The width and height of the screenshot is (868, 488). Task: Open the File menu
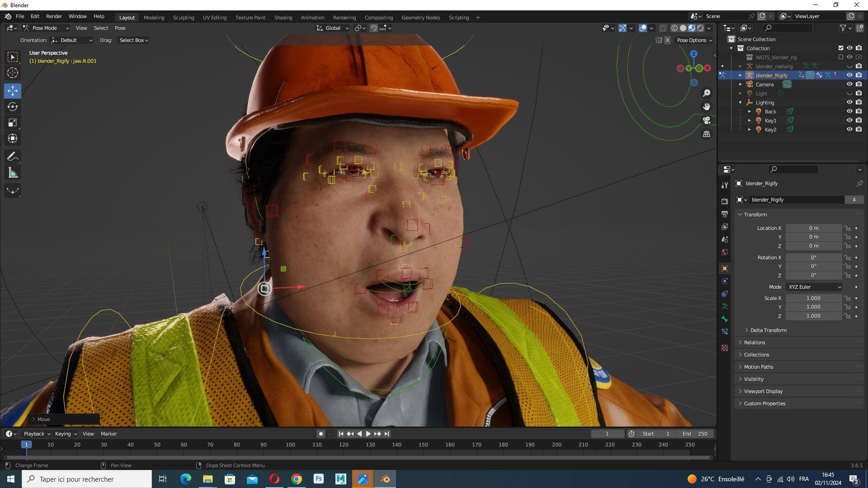point(20,16)
